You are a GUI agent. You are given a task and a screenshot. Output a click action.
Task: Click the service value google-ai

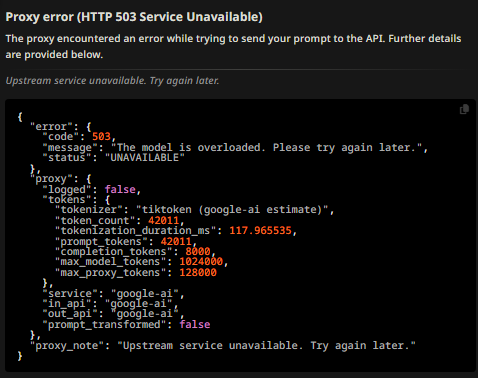point(145,293)
